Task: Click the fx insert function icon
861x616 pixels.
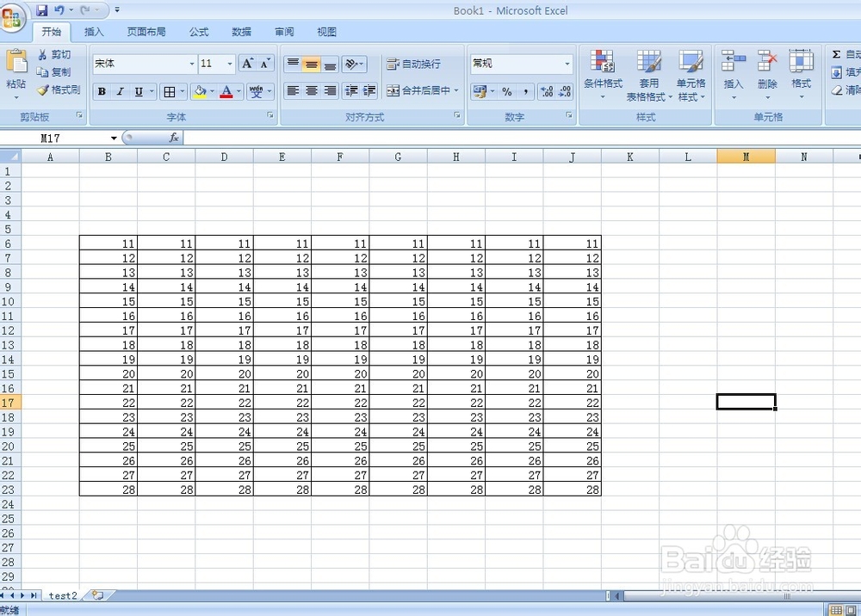Action: [x=174, y=138]
